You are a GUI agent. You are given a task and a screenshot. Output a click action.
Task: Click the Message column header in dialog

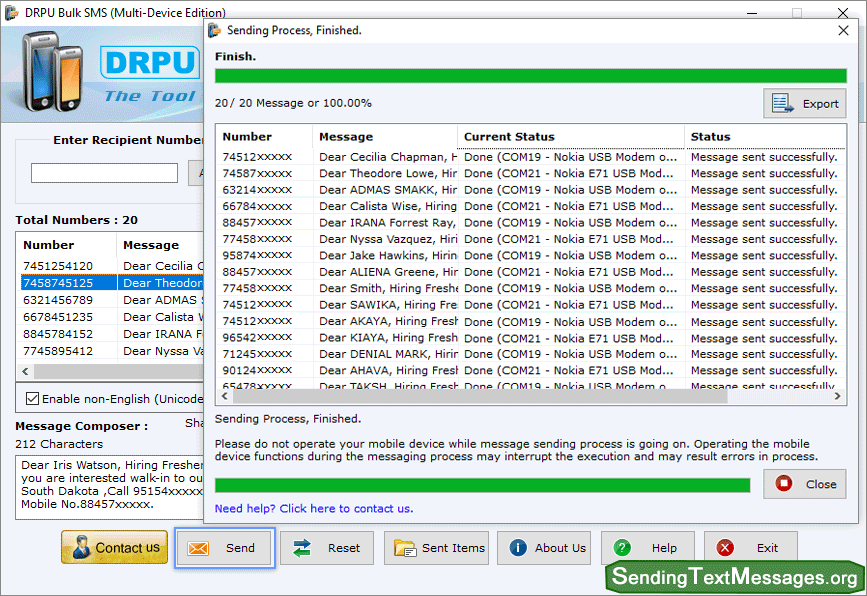click(x=385, y=137)
